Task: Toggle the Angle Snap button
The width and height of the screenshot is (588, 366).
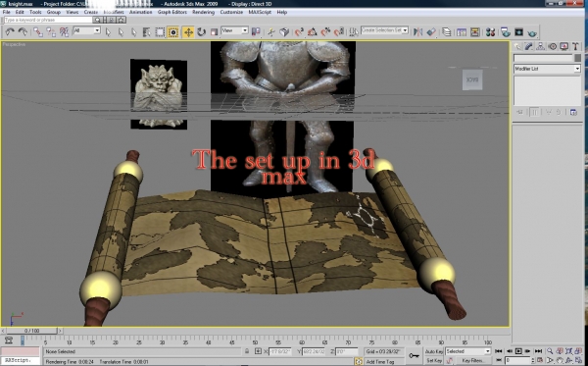Action: tap(312, 32)
